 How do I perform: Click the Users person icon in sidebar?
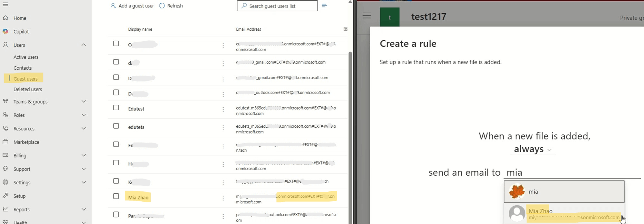(5, 45)
